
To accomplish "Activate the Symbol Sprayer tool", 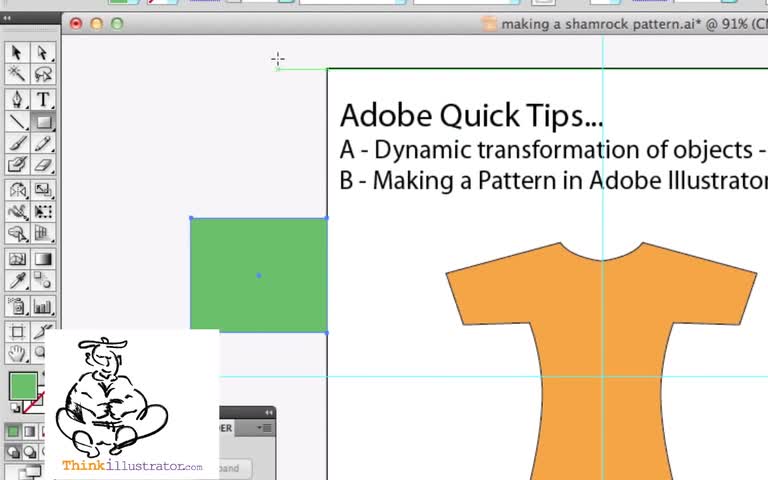I will point(17,307).
